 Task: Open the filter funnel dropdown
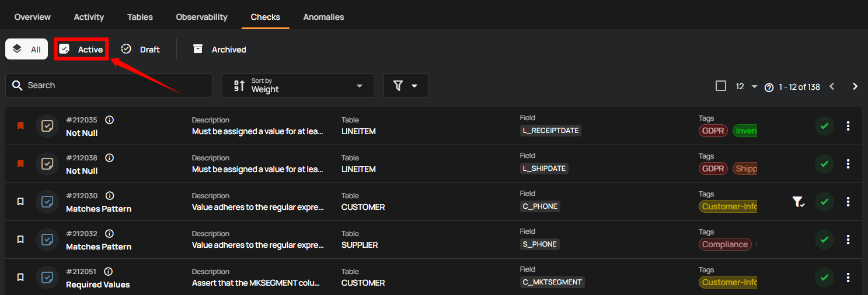[406, 86]
